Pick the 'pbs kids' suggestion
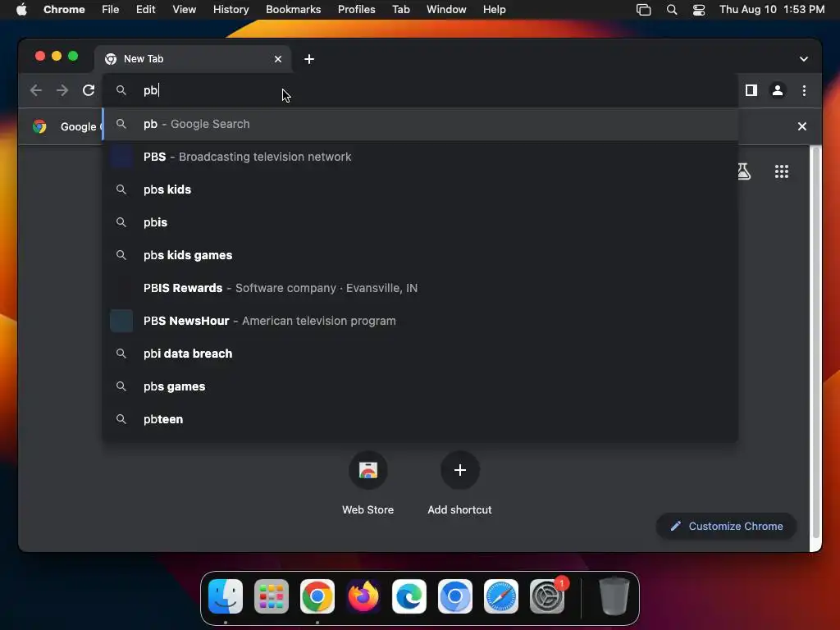The width and height of the screenshot is (840, 630). (x=420, y=189)
